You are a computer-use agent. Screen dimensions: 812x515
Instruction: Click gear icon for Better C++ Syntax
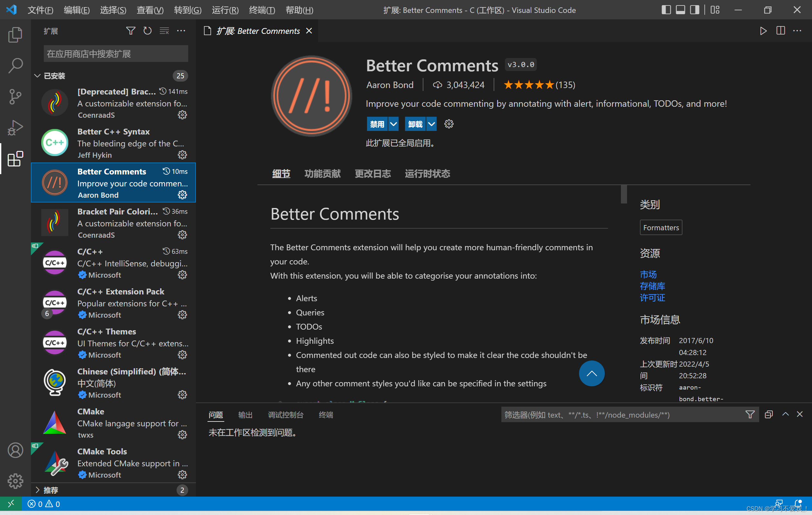(x=182, y=155)
